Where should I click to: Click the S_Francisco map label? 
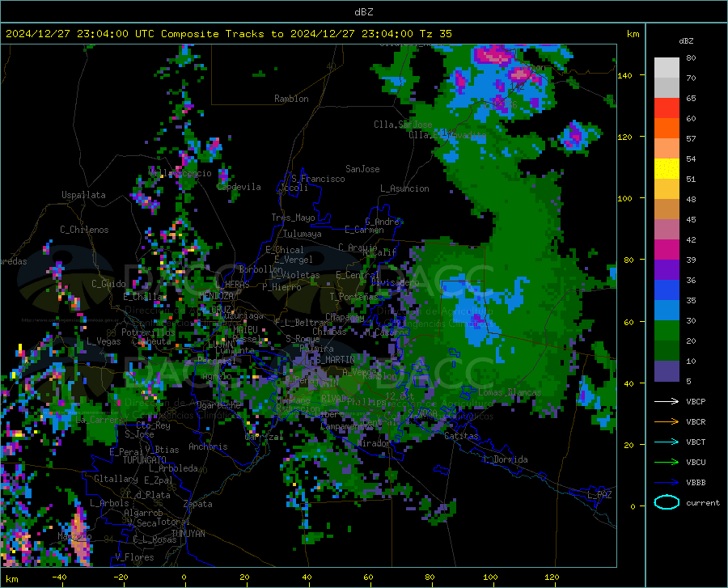[318, 179]
